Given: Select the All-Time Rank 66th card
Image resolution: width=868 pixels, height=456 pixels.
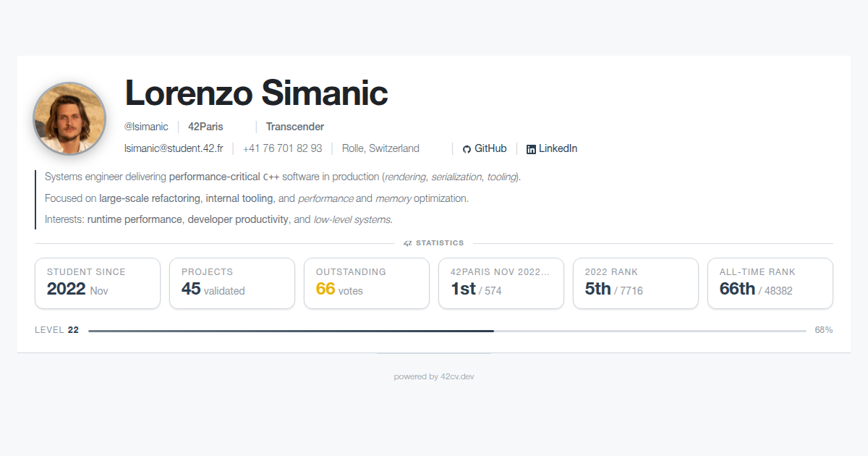Looking at the screenshot, I should point(770,283).
